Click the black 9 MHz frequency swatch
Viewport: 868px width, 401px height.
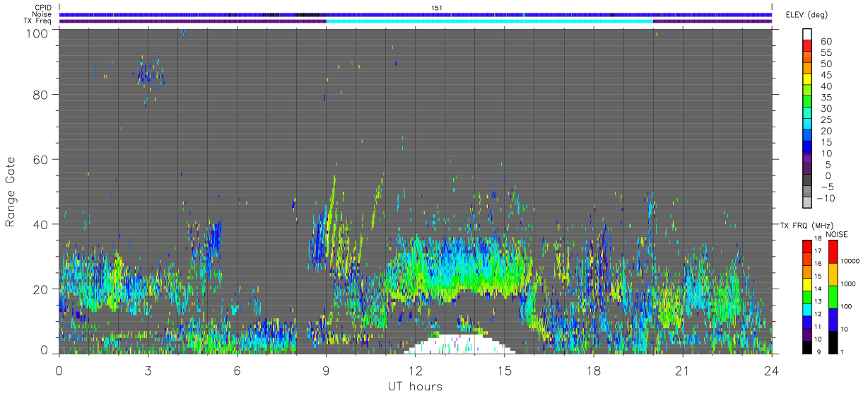click(807, 347)
